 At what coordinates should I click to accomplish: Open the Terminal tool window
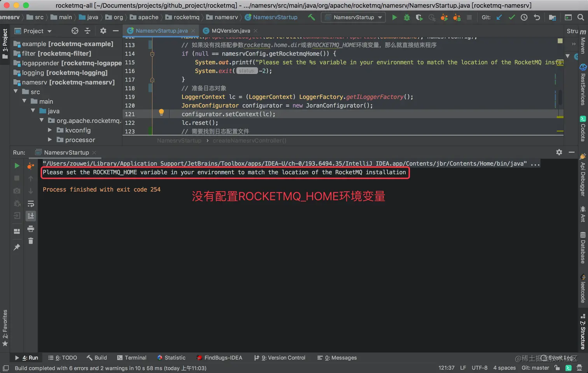(131, 358)
